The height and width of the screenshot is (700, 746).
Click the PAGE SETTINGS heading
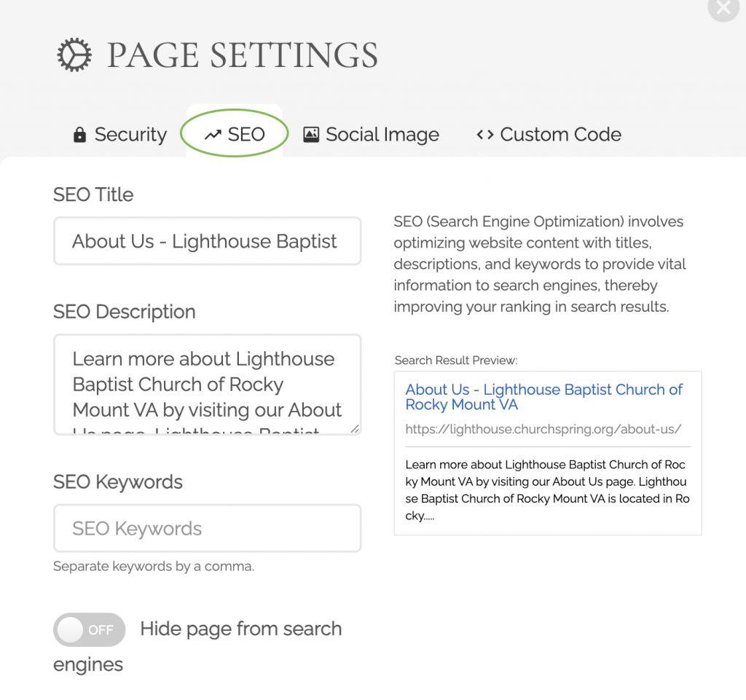coord(243,54)
